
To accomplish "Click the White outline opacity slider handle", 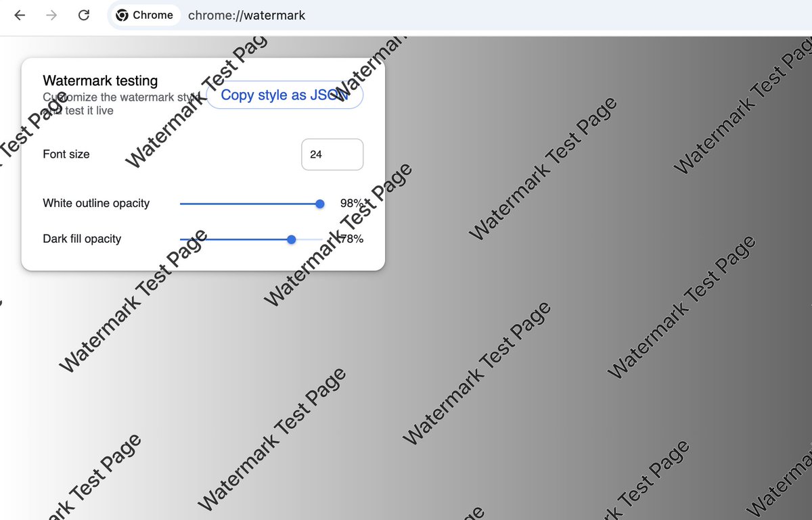I will [x=320, y=204].
